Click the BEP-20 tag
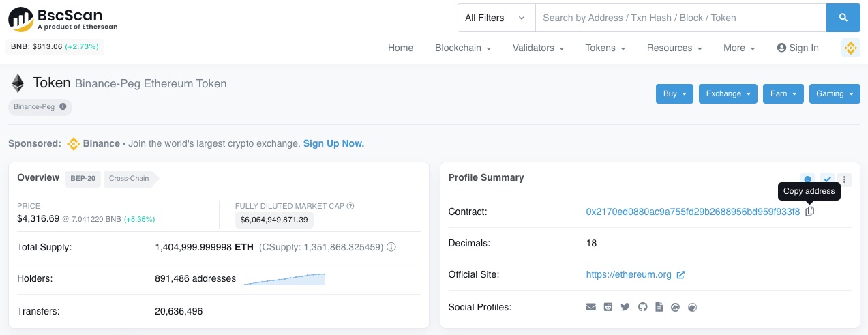 click(83, 179)
